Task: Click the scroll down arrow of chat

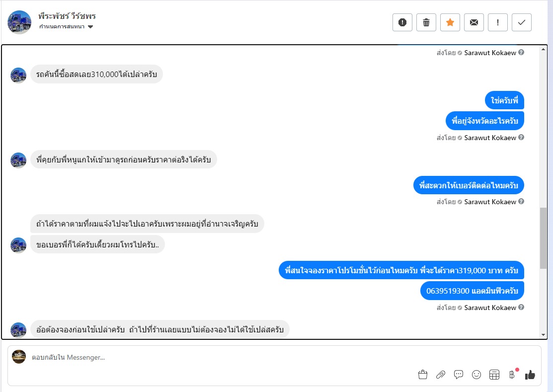Action: [544, 334]
